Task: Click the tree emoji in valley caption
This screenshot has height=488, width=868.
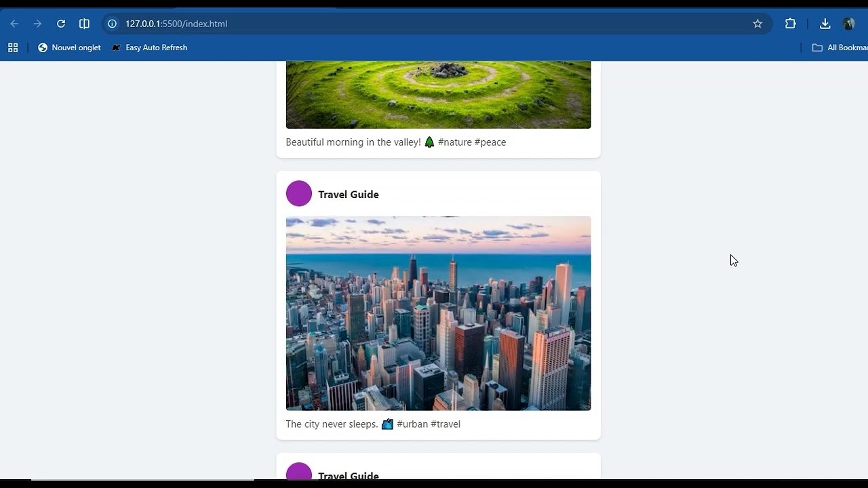Action: click(429, 142)
